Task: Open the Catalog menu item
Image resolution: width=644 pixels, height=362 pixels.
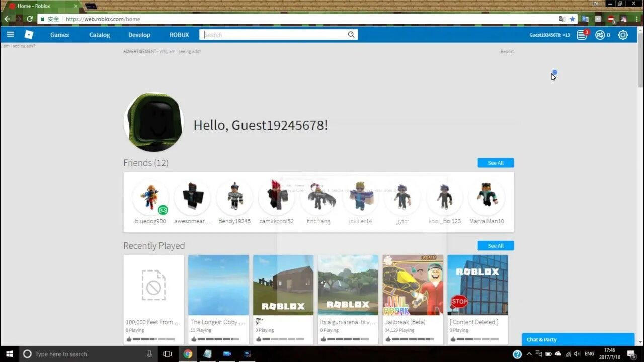Action: point(99,35)
